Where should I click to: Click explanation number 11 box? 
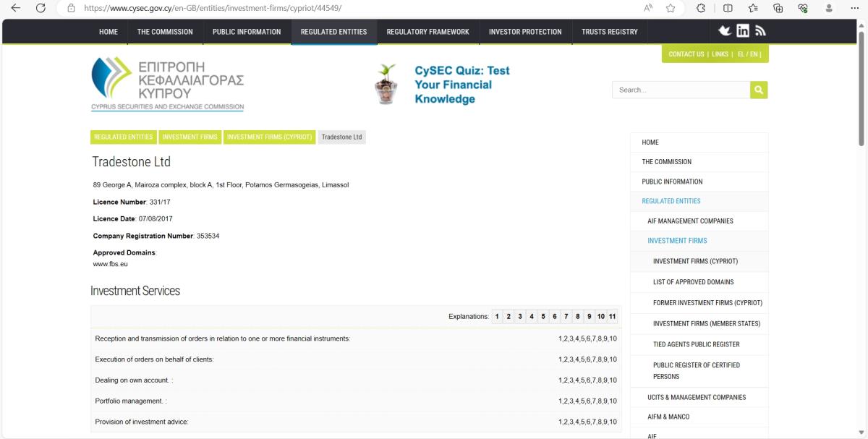(612, 317)
